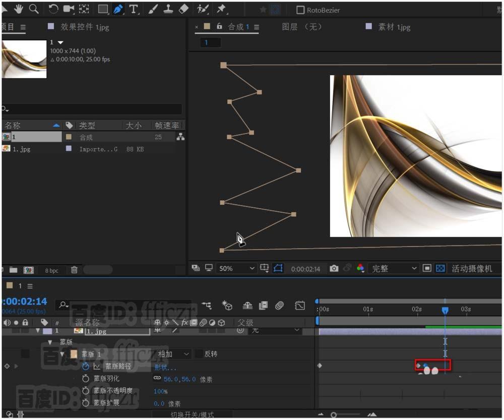Select the Zoom magnifier tool
The height and width of the screenshot is (420, 504).
coord(34,9)
